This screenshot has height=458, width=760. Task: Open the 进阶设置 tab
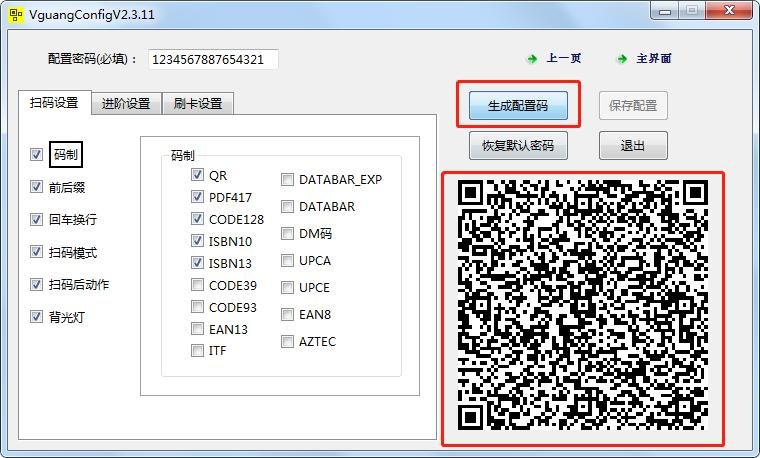126,104
